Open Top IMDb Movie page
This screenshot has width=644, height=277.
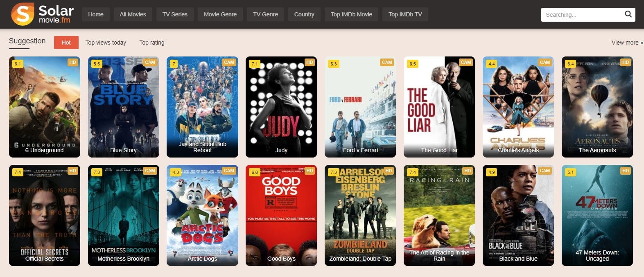(351, 14)
